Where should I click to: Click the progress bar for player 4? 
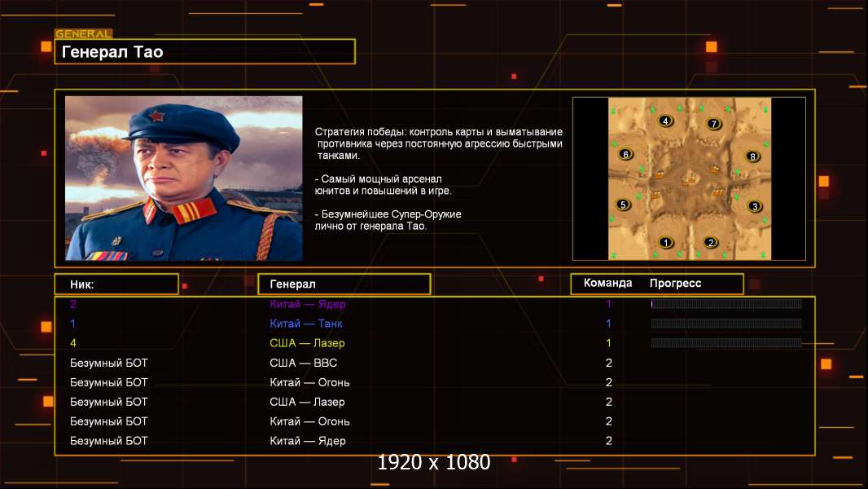pos(726,343)
